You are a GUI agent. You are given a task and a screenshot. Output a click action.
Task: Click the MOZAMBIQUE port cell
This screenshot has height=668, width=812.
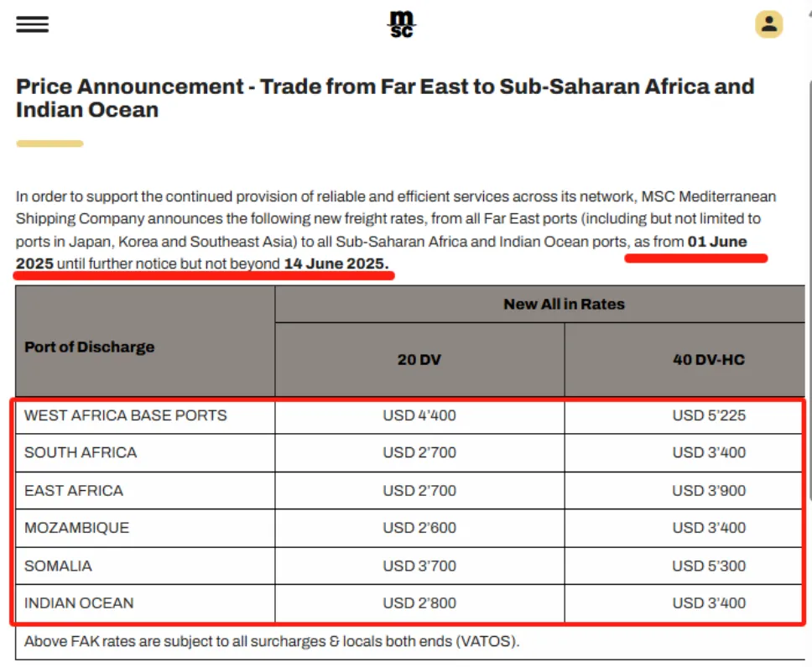[x=145, y=528]
